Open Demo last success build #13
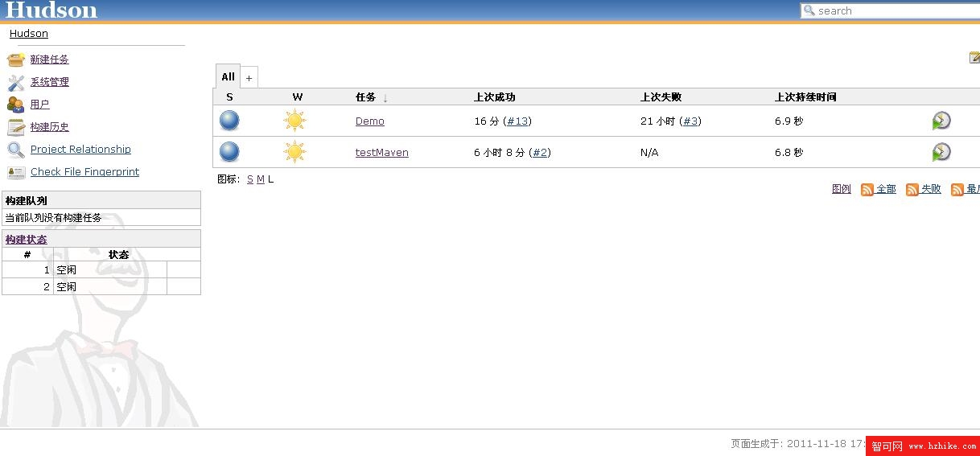This screenshot has width=980, height=456. click(x=517, y=121)
